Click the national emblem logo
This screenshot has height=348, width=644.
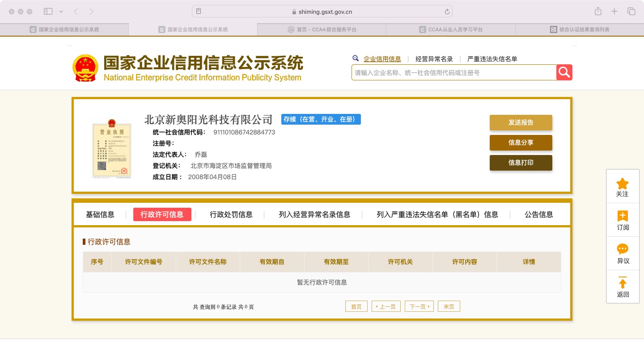(85, 68)
